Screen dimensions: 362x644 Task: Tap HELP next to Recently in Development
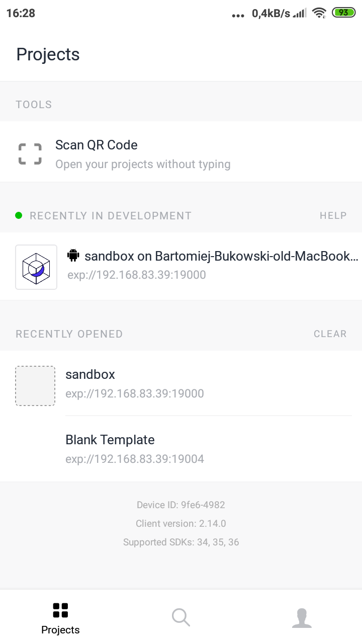(333, 215)
